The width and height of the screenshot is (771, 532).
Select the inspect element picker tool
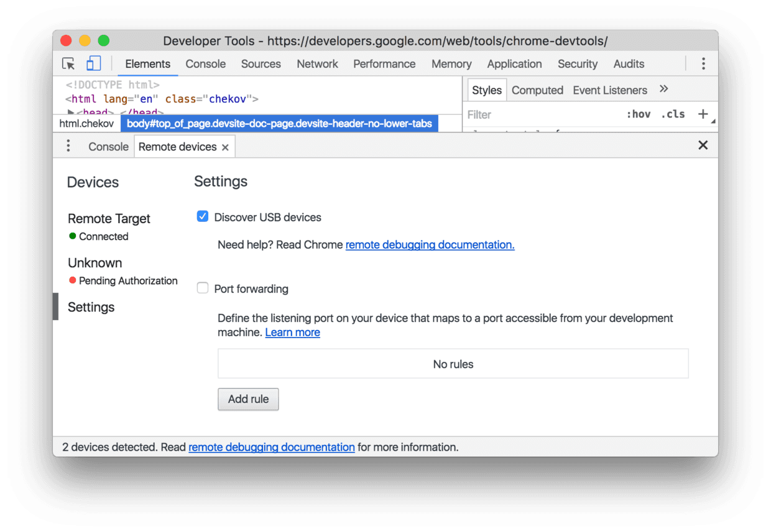coord(68,63)
